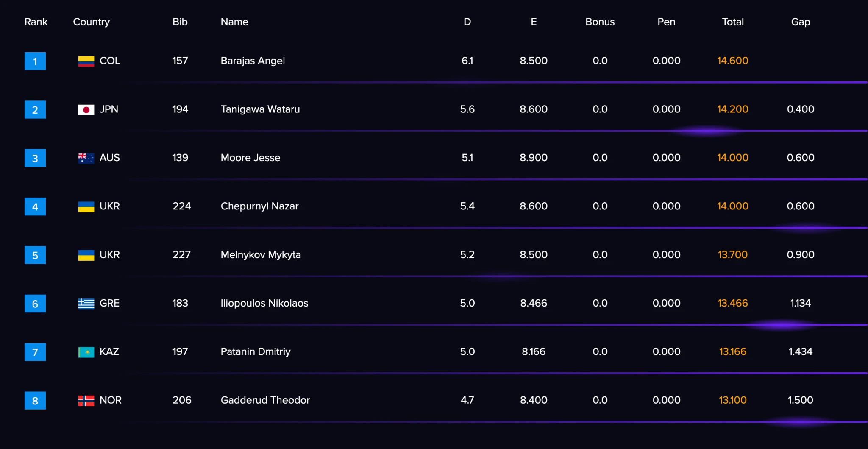Screen dimensions: 868x449
Task: Open athlete Barajas Angel's entry
Action: [253, 61]
